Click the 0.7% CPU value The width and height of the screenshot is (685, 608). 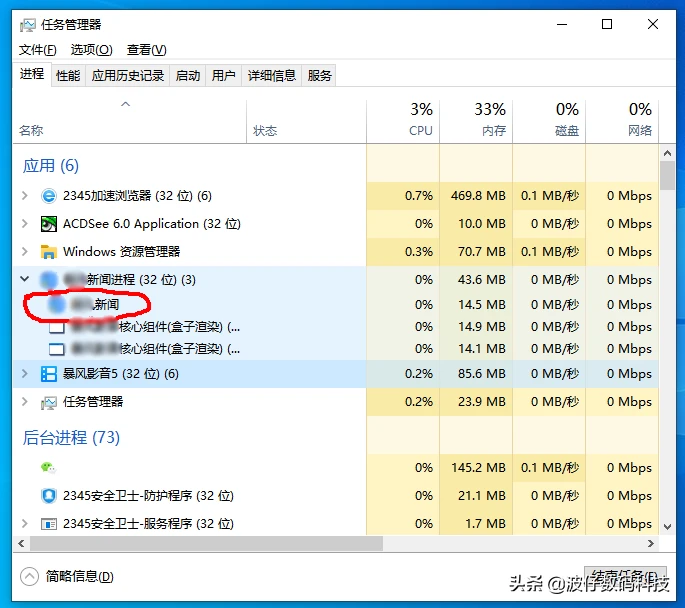coord(419,196)
